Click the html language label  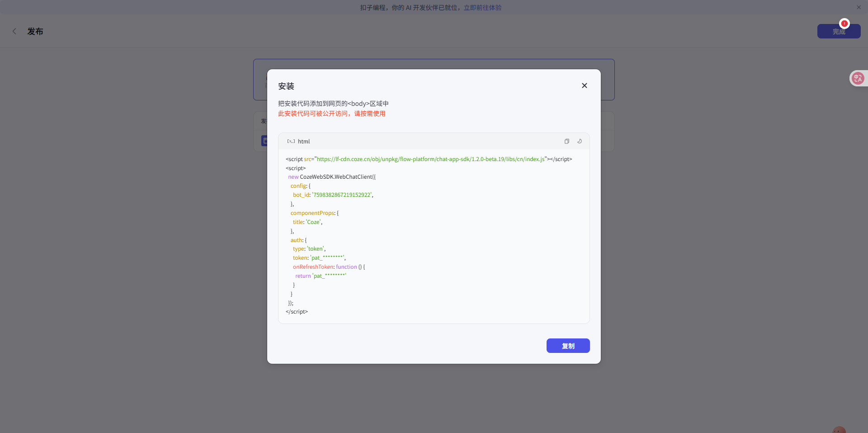click(304, 141)
